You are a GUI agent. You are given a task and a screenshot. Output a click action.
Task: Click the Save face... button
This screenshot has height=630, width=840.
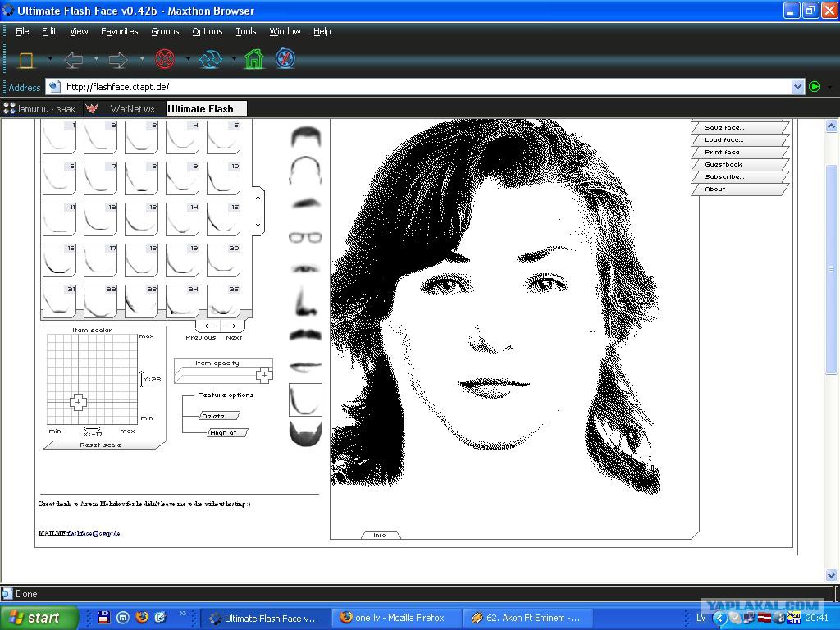point(724,128)
